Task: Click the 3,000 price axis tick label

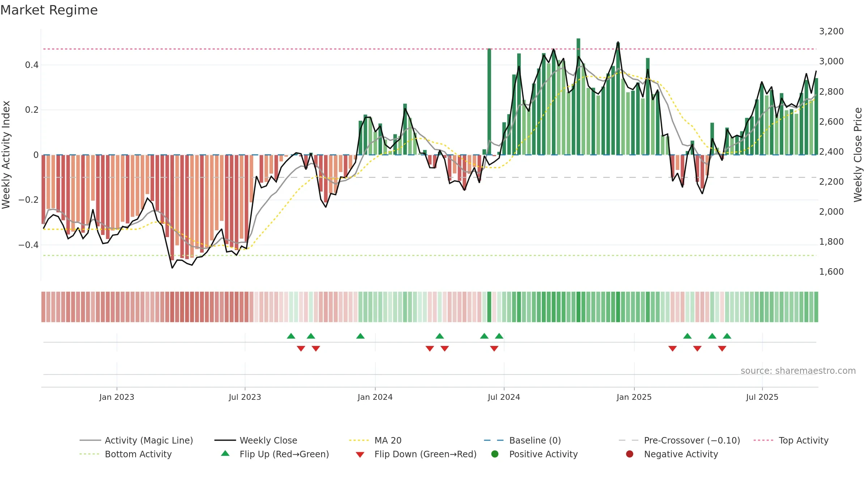Action: 831,61
